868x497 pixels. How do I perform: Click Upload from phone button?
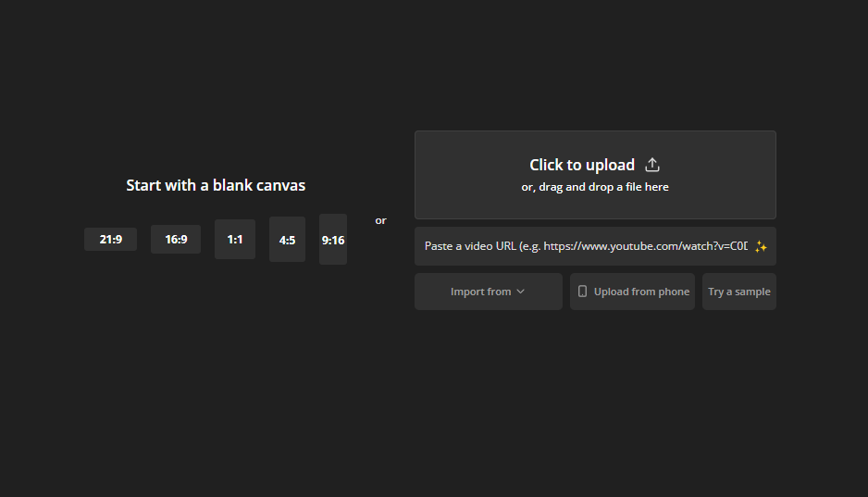tap(632, 292)
